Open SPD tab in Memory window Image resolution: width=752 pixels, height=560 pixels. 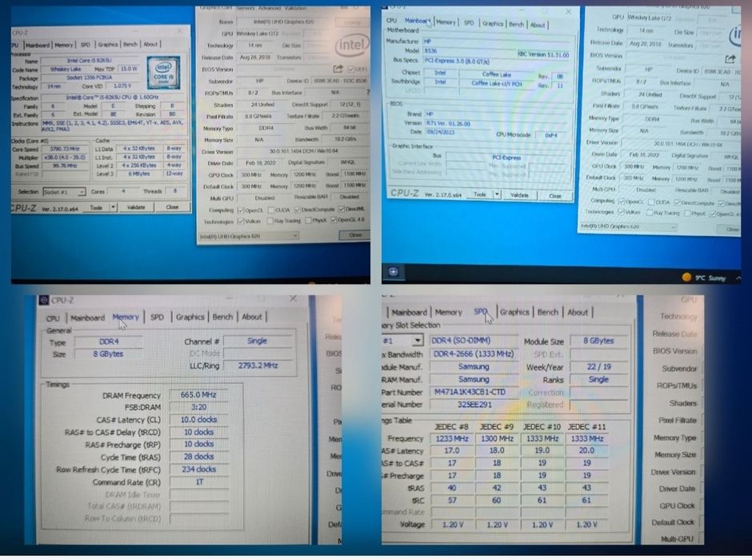point(158,317)
